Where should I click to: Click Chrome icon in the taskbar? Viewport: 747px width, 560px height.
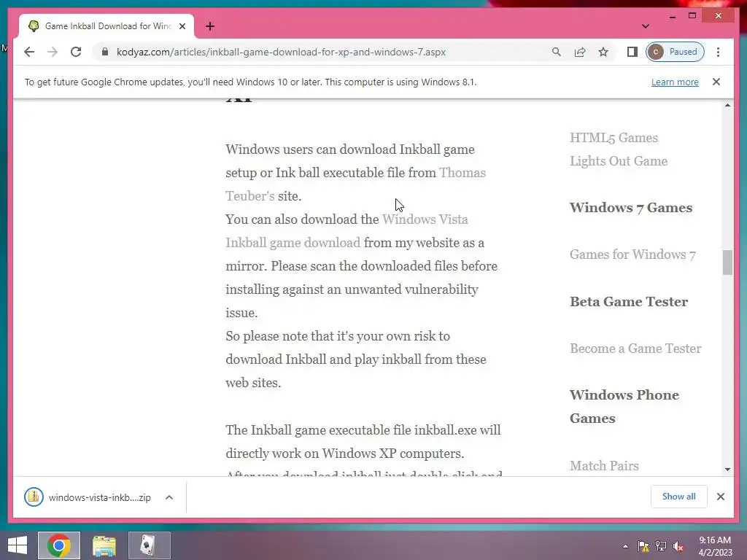pos(59,545)
